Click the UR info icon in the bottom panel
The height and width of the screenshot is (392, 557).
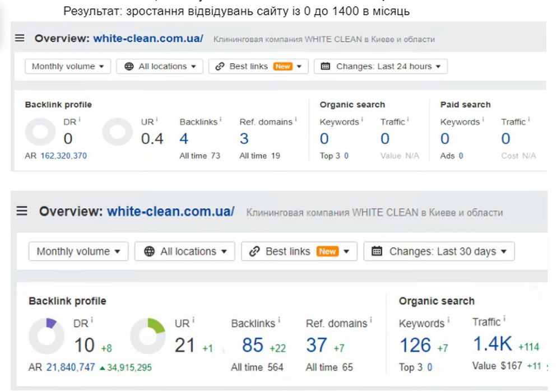193,321
